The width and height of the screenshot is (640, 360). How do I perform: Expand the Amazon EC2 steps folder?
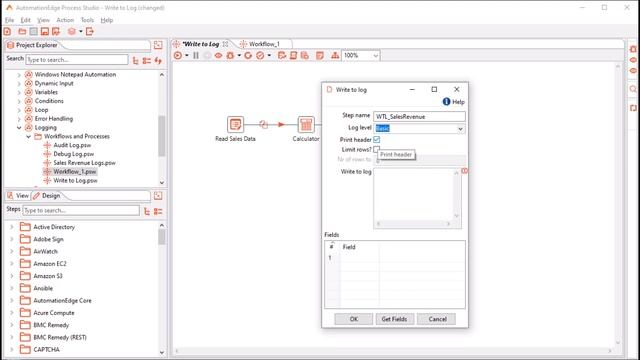coord(12,264)
